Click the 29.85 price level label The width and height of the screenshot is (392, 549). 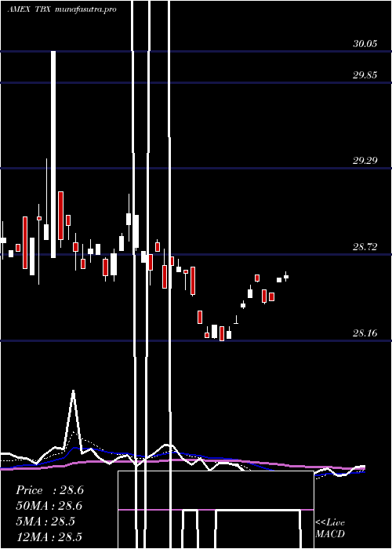365,75
